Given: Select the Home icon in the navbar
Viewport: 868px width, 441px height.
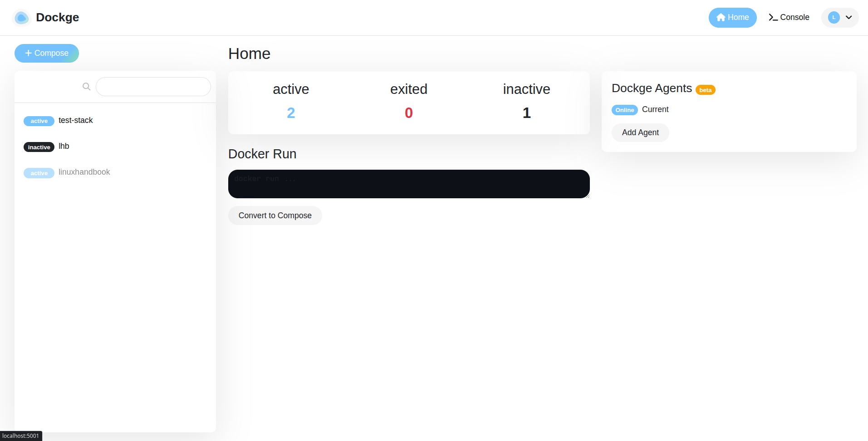Looking at the screenshot, I should (721, 17).
